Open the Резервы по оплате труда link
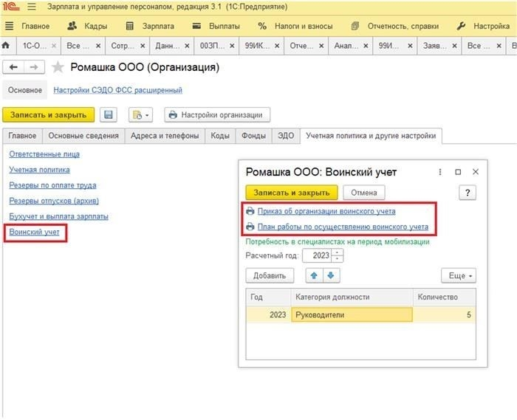Screen dimensions: 517x420 (52, 185)
